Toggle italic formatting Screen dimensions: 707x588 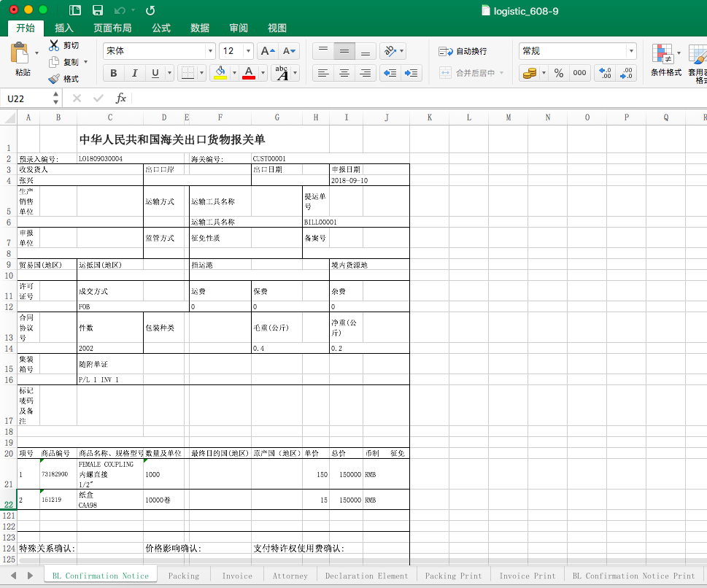(134, 73)
